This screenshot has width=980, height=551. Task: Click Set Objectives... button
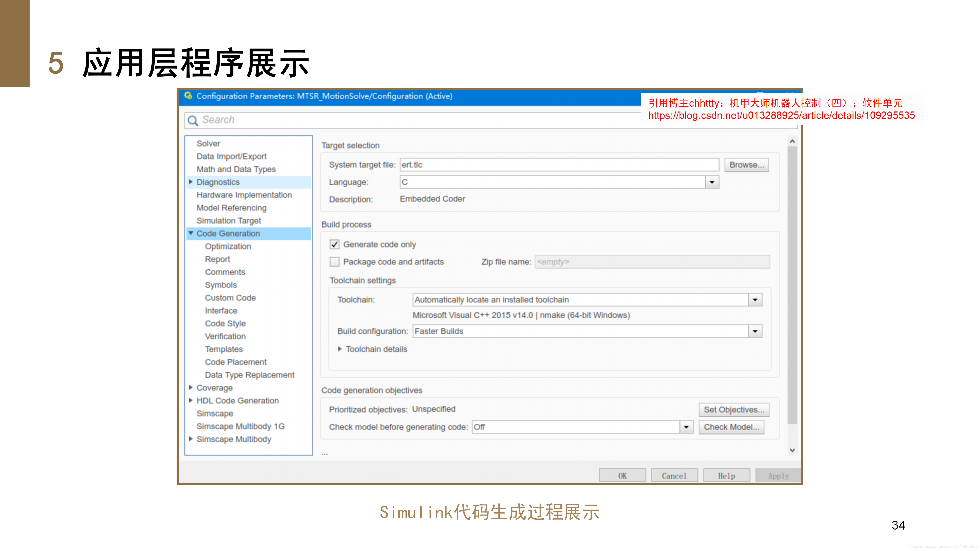pyautogui.click(x=734, y=409)
